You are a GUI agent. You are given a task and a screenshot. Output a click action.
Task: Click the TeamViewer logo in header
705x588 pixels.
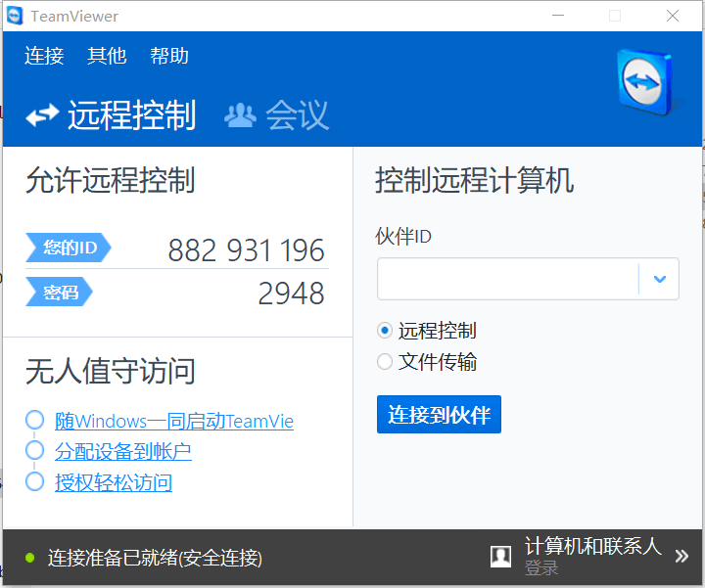(646, 82)
